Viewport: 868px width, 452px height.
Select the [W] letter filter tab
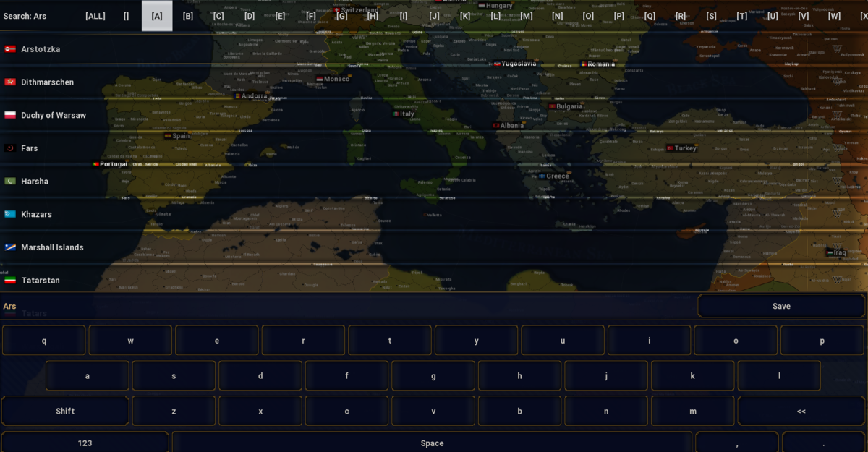click(x=835, y=16)
